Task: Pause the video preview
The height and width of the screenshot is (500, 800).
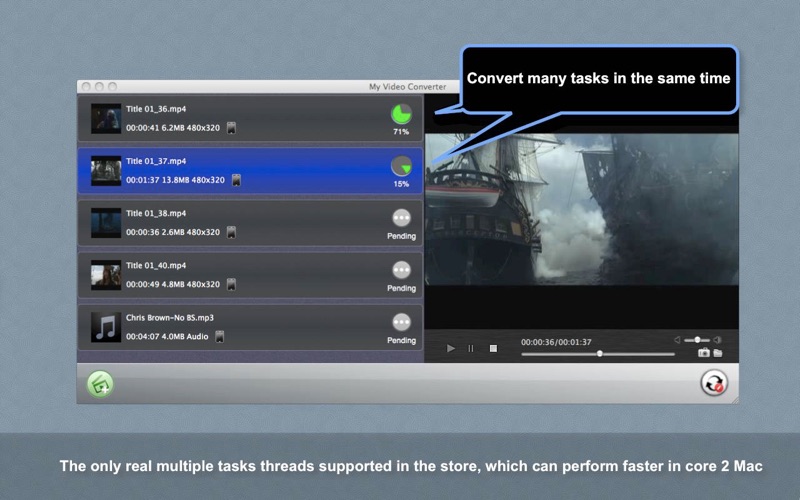Action: (x=471, y=348)
